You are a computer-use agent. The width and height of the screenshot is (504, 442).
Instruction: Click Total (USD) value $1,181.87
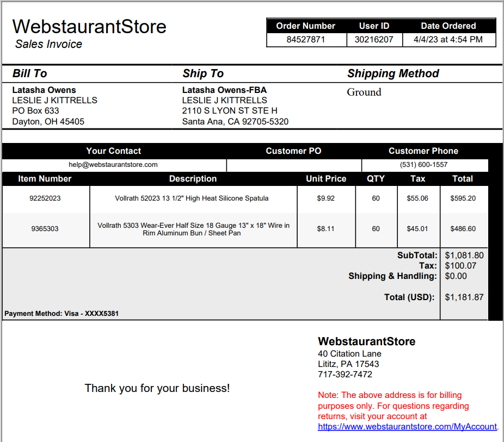(x=464, y=297)
